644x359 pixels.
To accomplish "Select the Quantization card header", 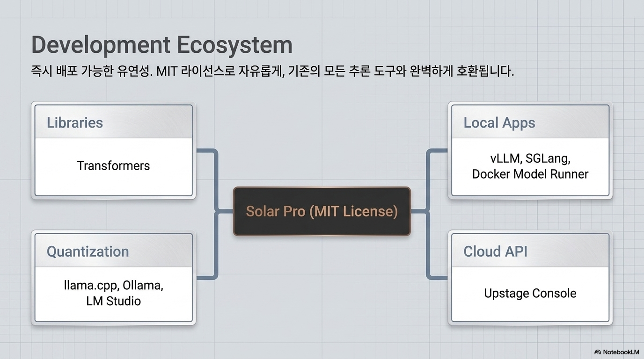I will (114, 251).
